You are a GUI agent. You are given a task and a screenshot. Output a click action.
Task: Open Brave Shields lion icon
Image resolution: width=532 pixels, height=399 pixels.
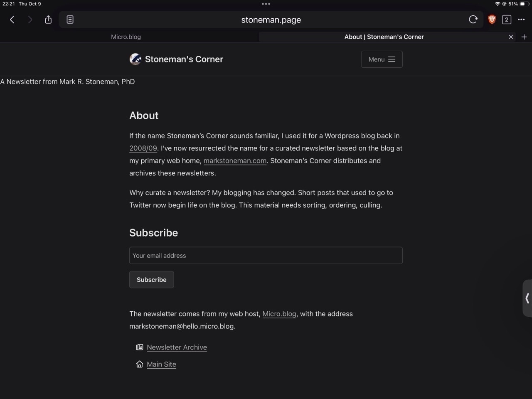[x=492, y=20]
